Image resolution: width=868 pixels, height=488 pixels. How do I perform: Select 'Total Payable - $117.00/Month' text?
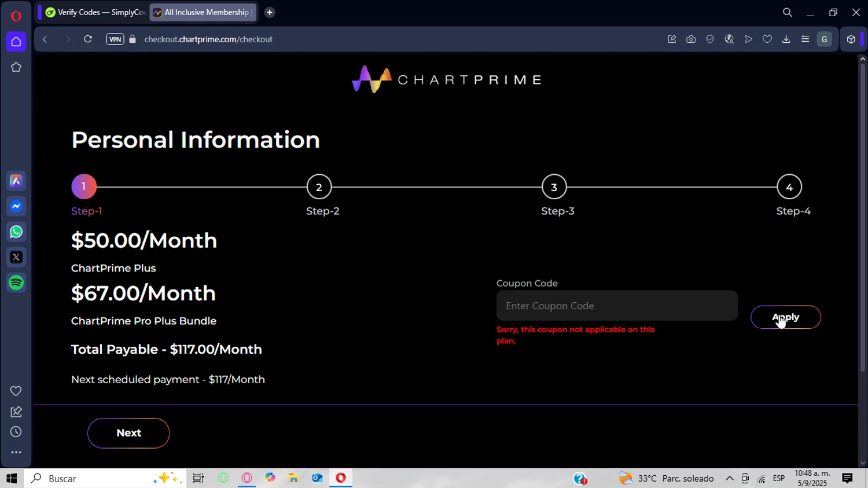167,350
